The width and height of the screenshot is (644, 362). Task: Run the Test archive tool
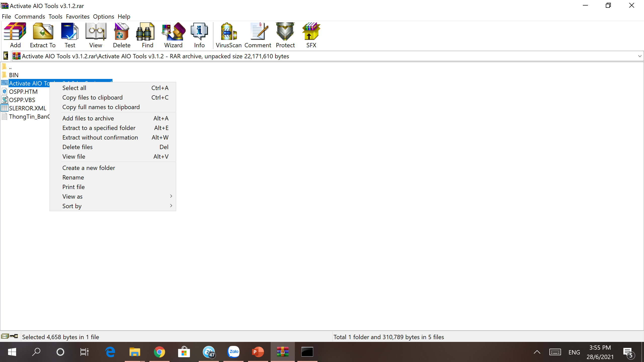click(x=70, y=35)
